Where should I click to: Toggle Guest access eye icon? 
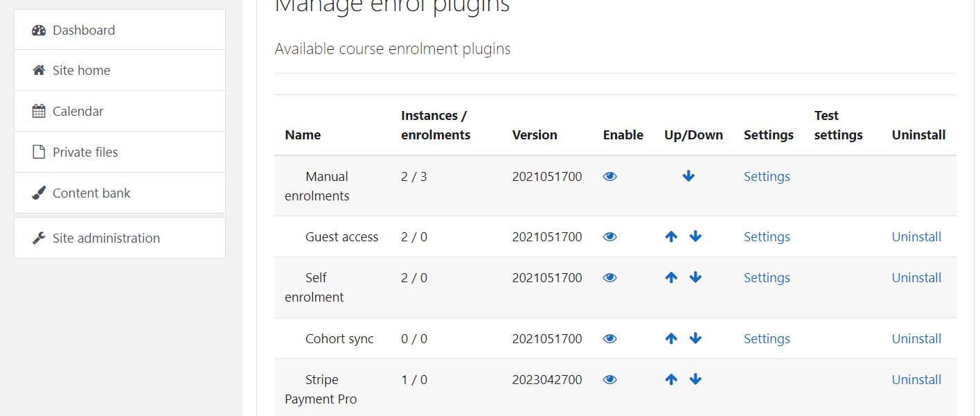tap(609, 237)
